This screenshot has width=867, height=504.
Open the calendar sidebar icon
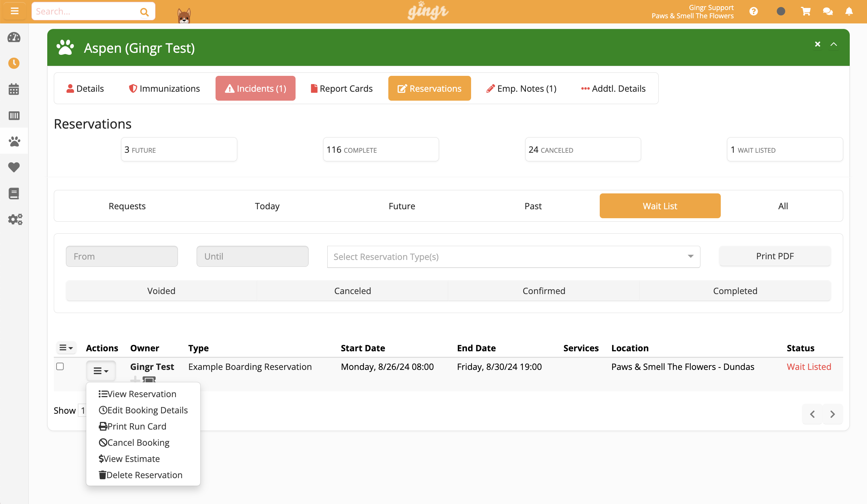click(x=14, y=89)
